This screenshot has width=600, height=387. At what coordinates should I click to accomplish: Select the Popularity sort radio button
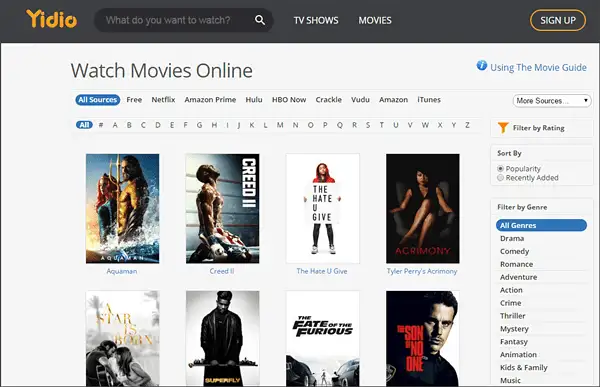[x=500, y=168]
